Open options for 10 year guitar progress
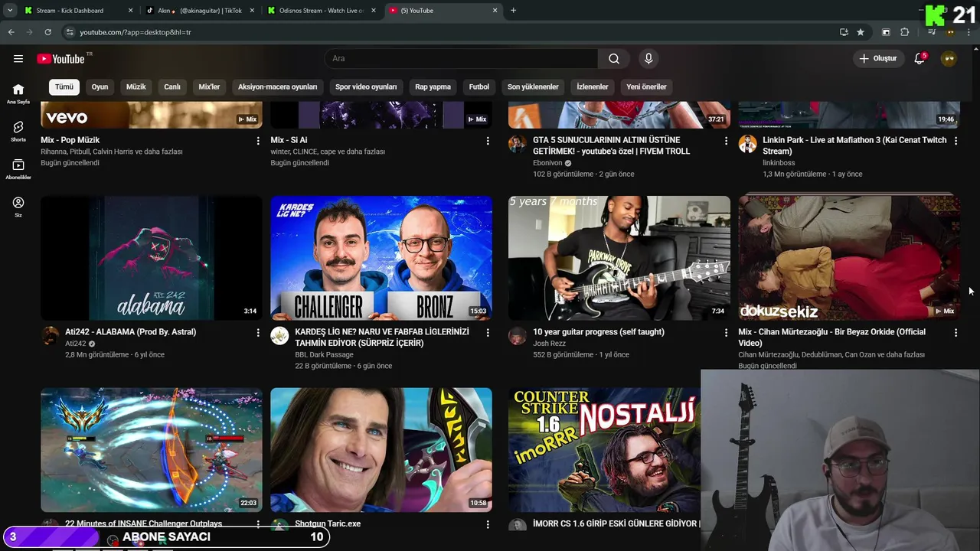The width and height of the screenshot is (980, 551). 726,333
